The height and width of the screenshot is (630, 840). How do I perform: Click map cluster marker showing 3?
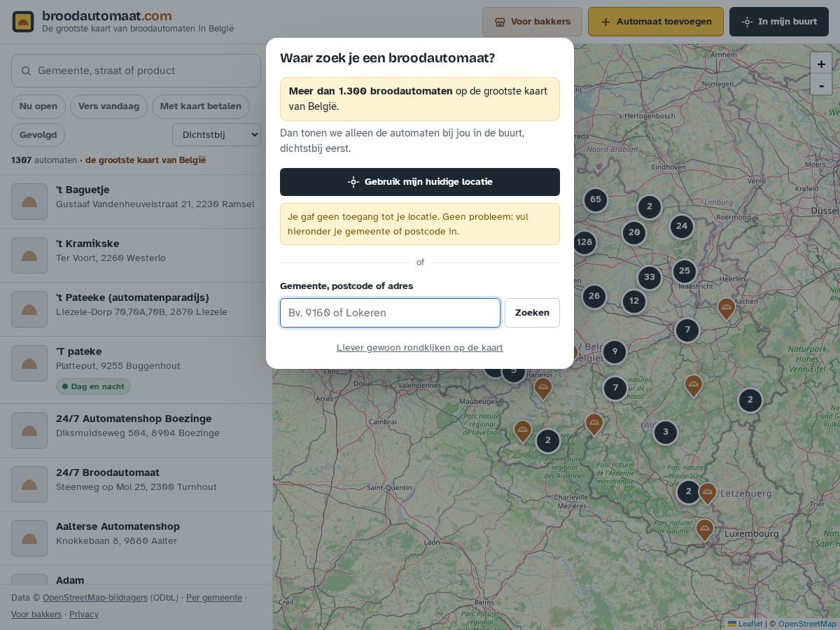tap(666, 432)
